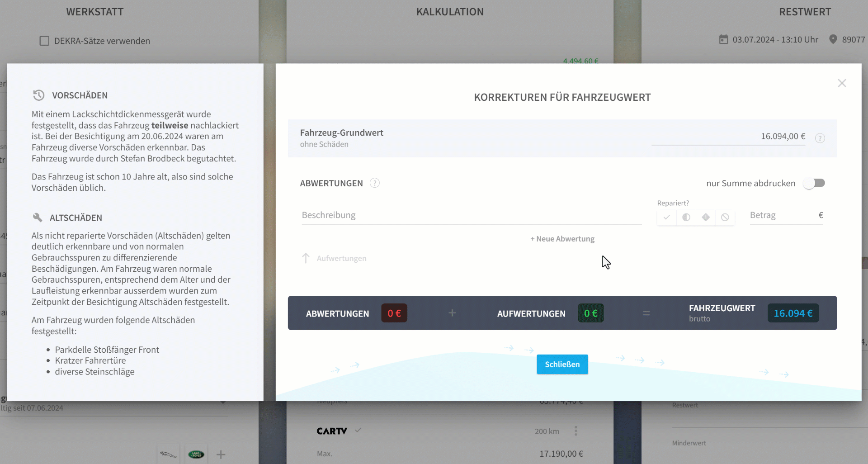This screenshot has height=464, width=868.
Task: Click the Fahrzeugwert 16.094 € badge
Action: (793, 313)
